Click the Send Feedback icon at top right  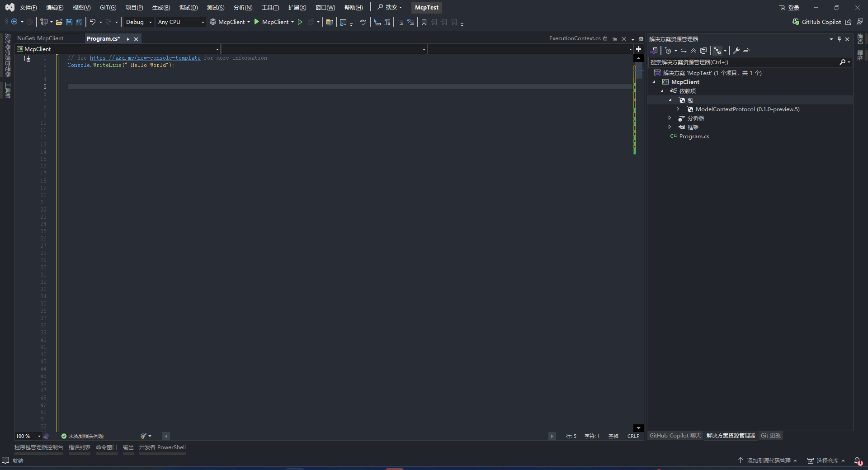pyautogui.click(x=860, y=22)
